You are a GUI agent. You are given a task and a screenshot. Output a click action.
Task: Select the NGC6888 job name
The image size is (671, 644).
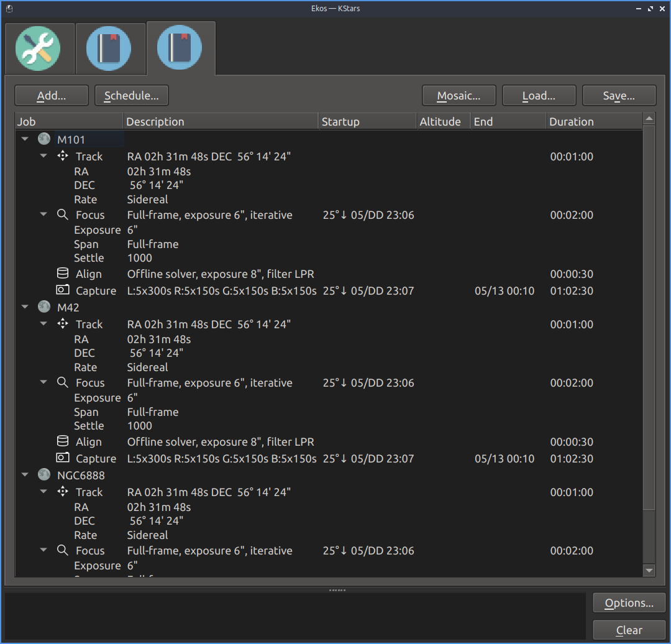81,476
